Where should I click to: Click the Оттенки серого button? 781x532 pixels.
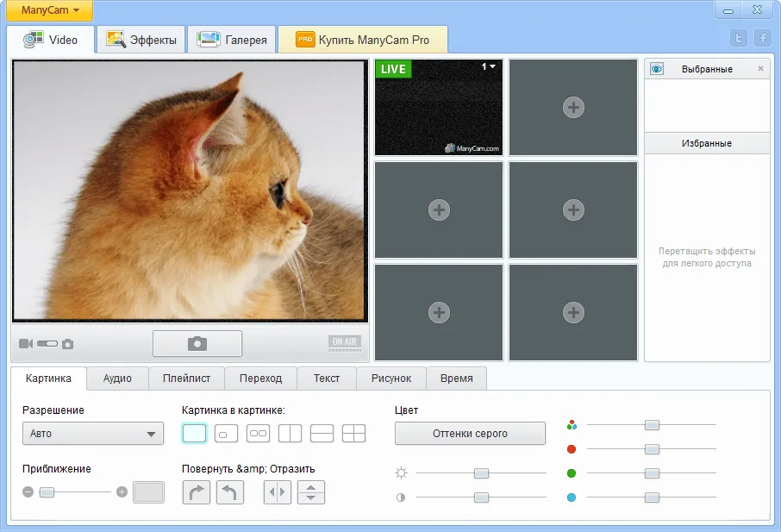click(x=470, y=434)
